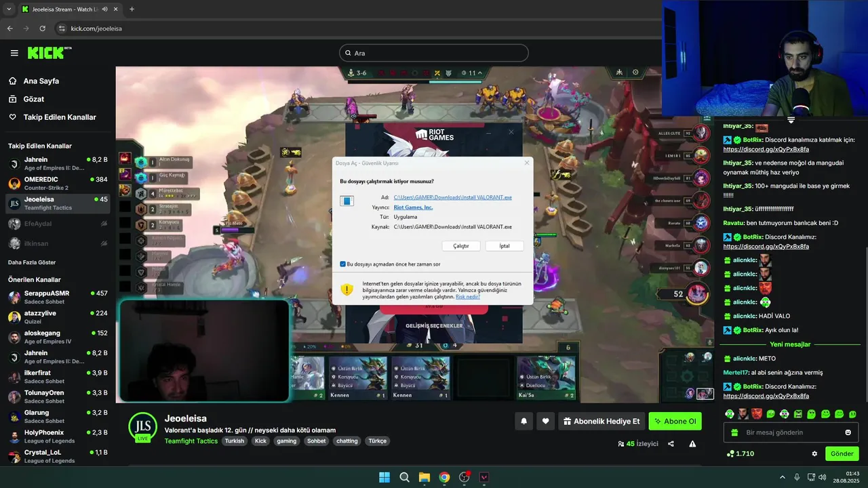Select the Jeoeleisa channel in the sidebar
The width and height of the screenshot is (868, 488).
pyautogui.click(x=58, y=203)
